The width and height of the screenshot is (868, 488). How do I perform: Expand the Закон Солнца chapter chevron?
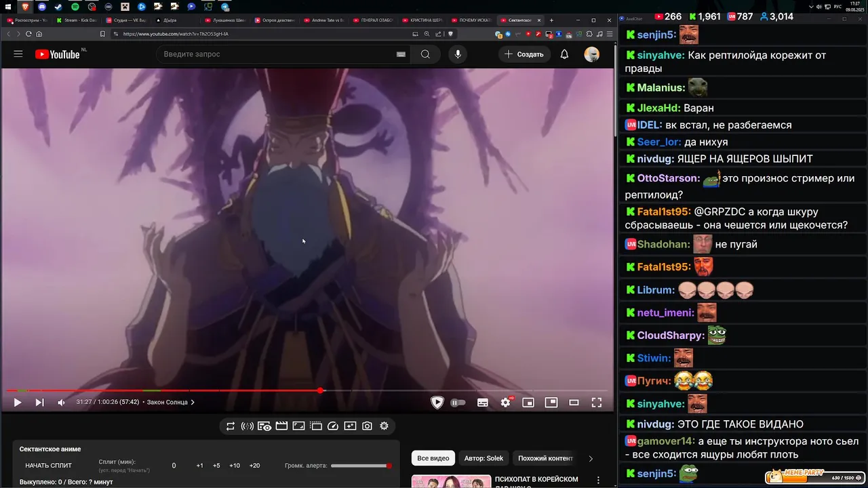point(193,403)
